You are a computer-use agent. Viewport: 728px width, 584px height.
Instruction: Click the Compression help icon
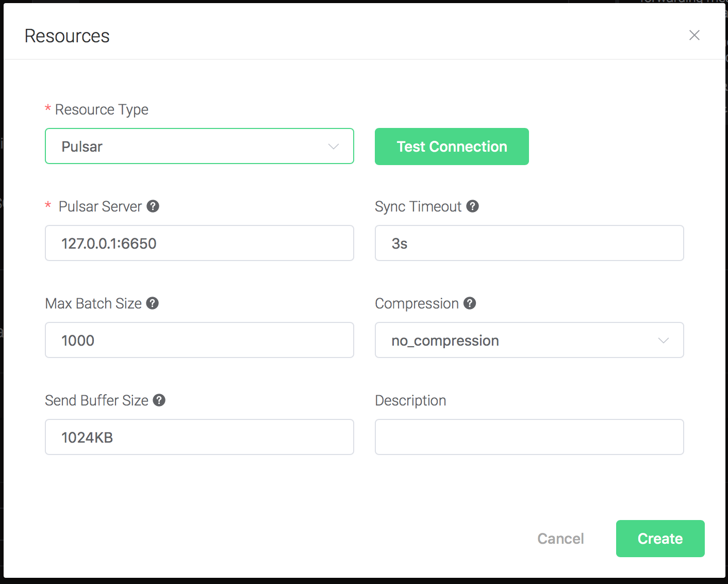tap(470, 303)
